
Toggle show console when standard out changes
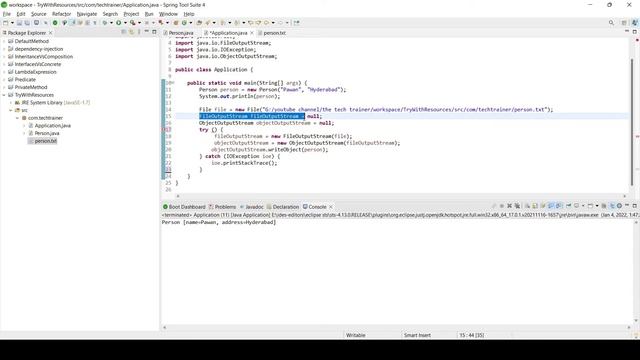[551, 206]
